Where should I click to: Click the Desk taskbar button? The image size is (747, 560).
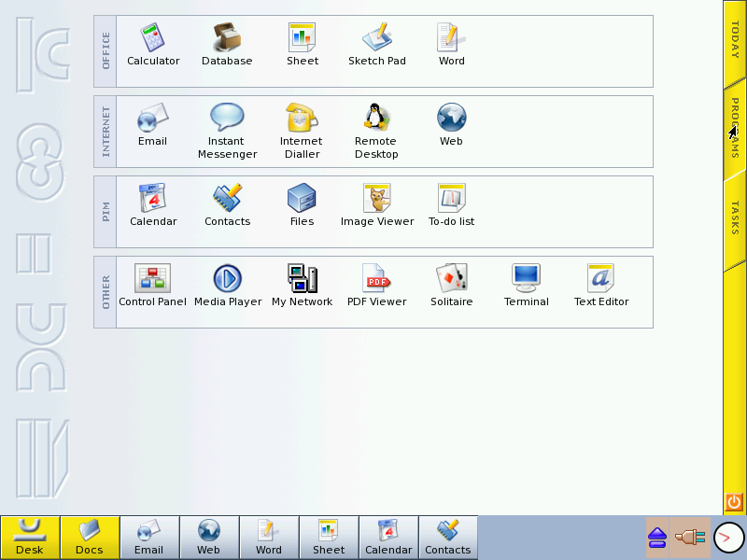point(30,538)
